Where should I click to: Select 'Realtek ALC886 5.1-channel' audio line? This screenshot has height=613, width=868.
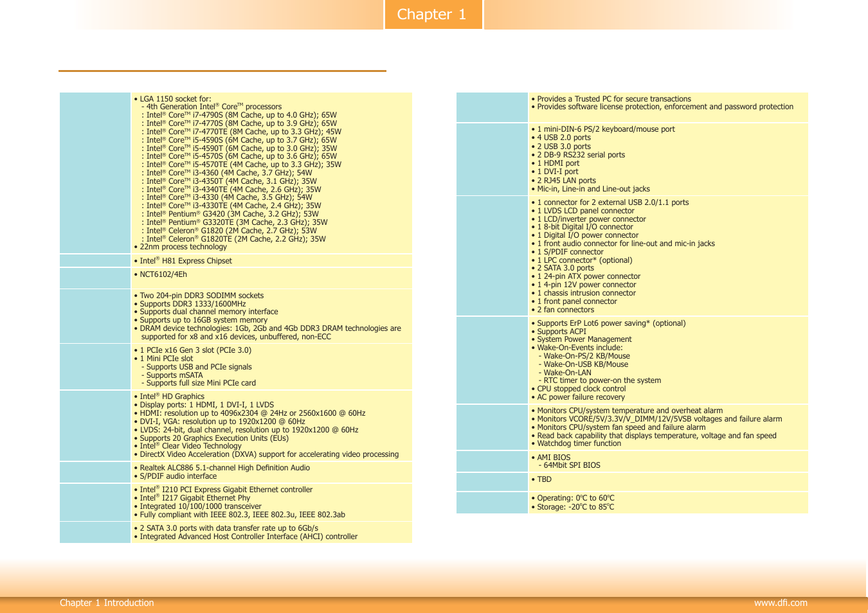coord(222,468)
